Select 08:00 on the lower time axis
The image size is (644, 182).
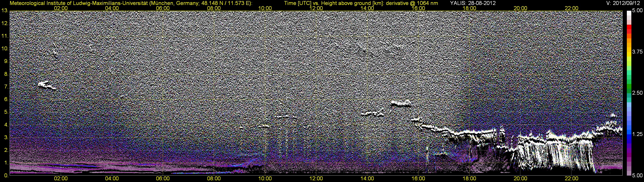click(214, 179)
